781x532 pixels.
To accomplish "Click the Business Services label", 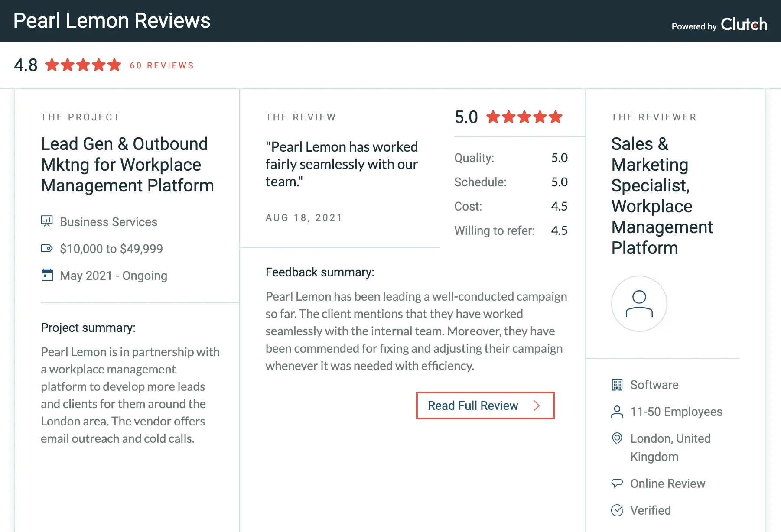I will [x=108, y=222].
